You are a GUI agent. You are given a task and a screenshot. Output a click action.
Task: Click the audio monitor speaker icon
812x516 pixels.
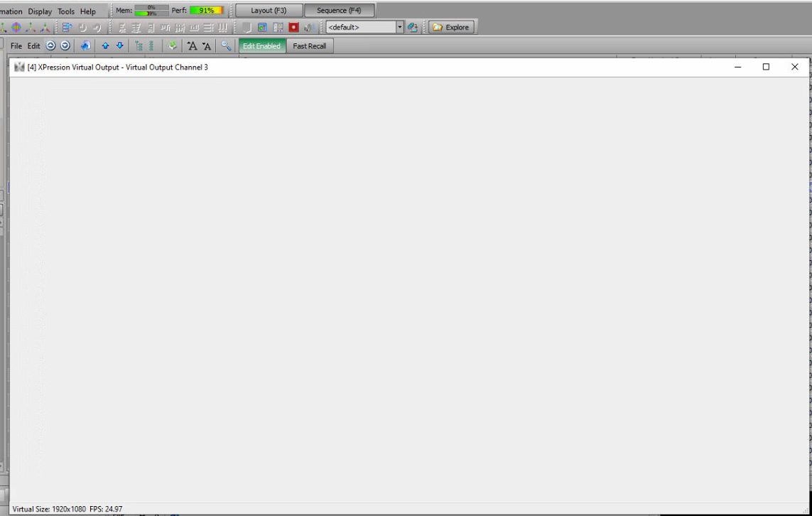tap(308, 27)
